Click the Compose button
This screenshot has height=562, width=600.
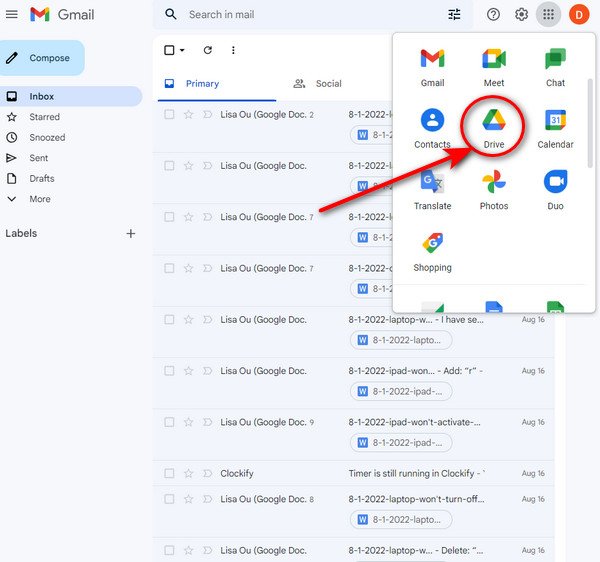point(41,58)
